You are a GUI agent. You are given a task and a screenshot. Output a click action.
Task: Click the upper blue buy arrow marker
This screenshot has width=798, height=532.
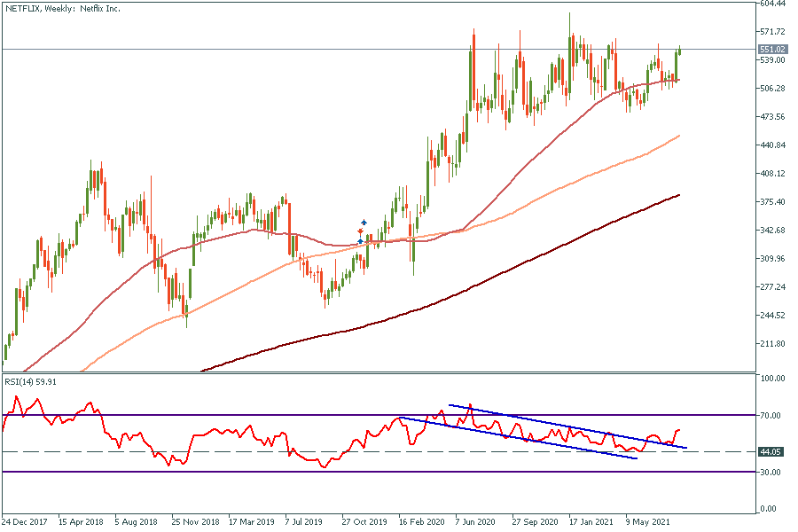point(364,222)
